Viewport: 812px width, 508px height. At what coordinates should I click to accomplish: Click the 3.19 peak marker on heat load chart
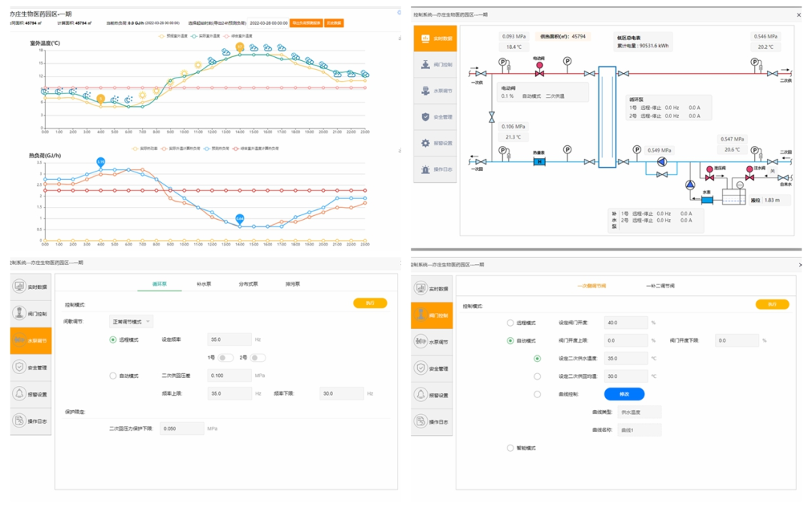101,163
